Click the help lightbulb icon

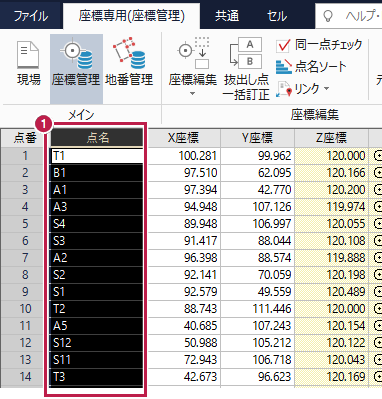(328, 16)
